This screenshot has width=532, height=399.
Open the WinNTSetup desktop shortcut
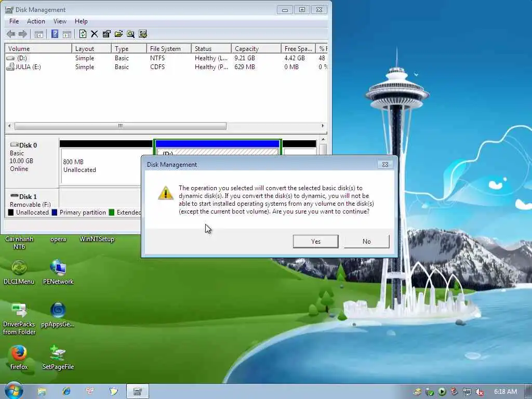pyautogui.click(x=97, y=239)
